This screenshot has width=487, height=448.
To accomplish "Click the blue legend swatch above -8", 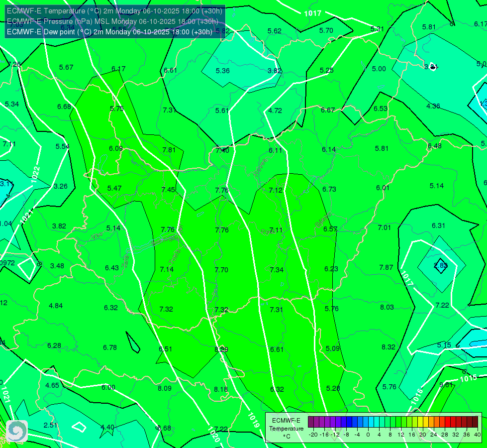I will tap(349, 422).
